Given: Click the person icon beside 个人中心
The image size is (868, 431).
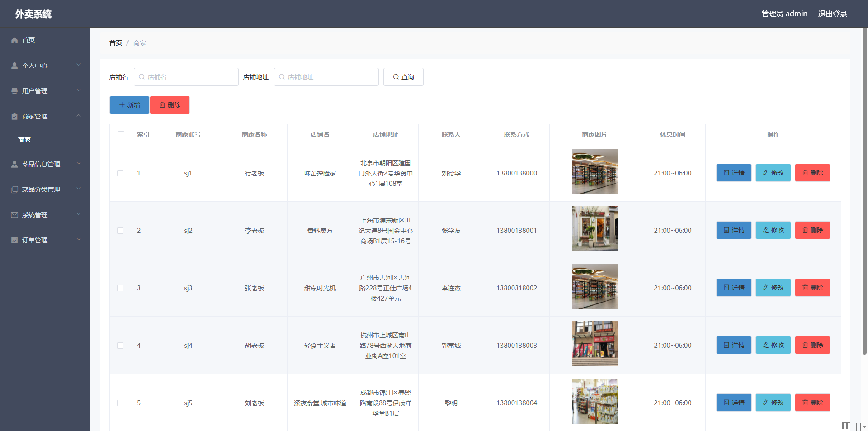Looking at the screenshot, I should 14,66.
